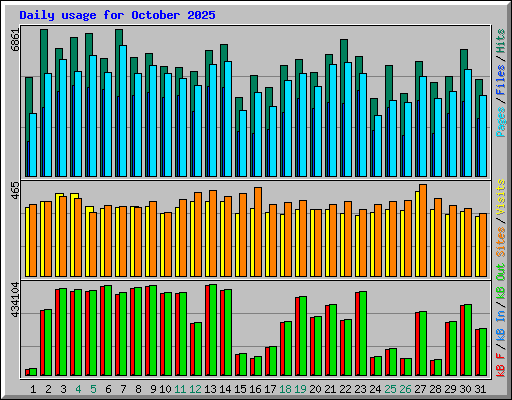This screenshot has height=400, width=512.
Task: Click day label 14 on x-axis
Action: tap(225, 389)
